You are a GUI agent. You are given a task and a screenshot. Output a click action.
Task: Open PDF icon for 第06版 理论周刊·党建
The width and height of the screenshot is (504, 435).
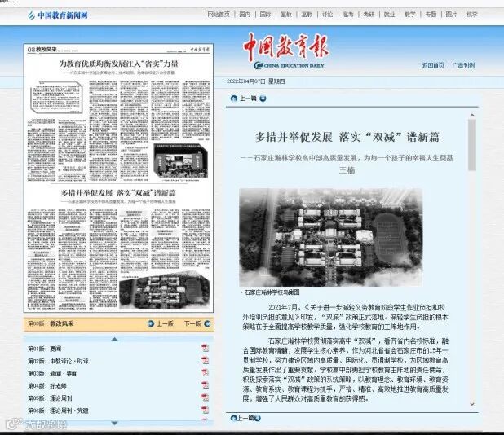(x=205, y=410)
